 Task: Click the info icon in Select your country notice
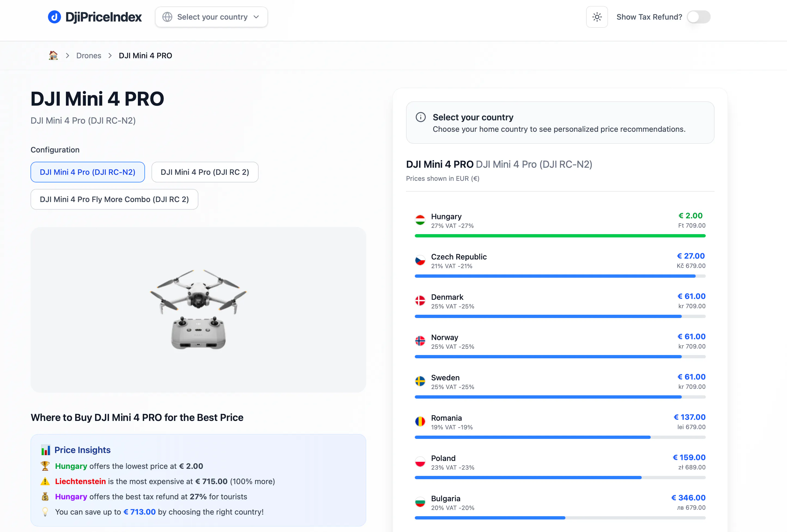pyautogui.click(x=420, y=117)
